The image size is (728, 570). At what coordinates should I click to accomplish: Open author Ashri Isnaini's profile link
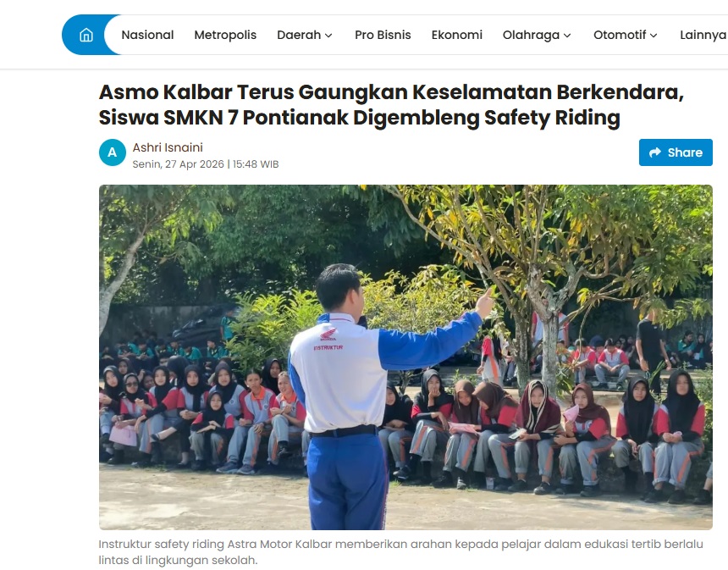point(168,147)
